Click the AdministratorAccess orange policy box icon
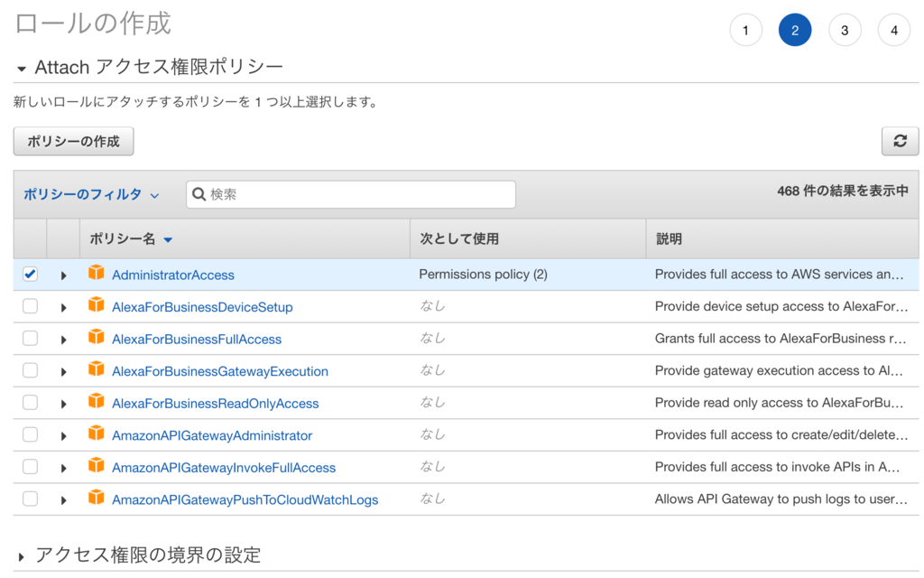 pyautogui.click(x=96, y=273)
